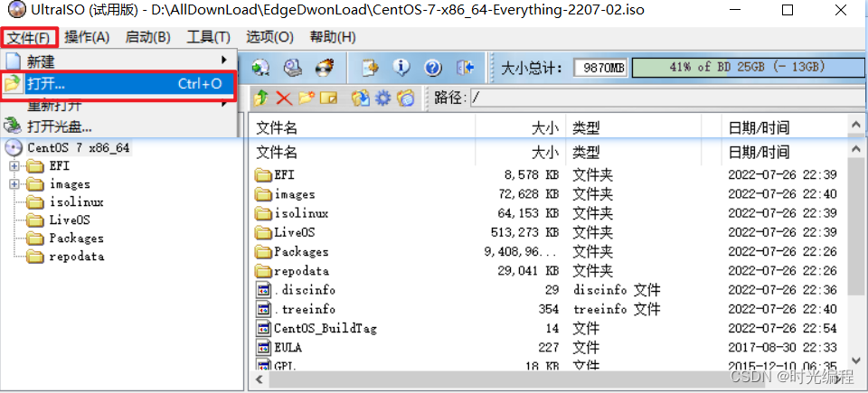Click the left arrow of the horizontal scrollbar
This screenshot has height=393, width=868.
259,381
